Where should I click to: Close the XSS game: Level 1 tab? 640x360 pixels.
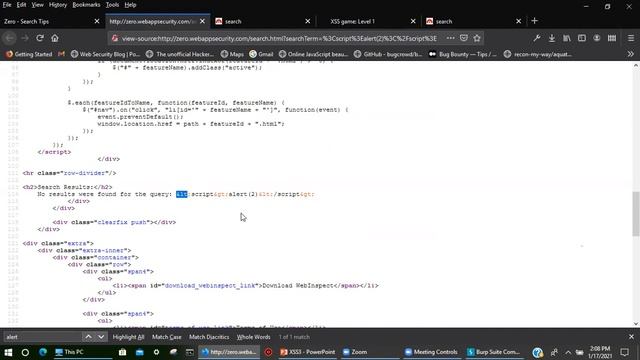point(413,21)
